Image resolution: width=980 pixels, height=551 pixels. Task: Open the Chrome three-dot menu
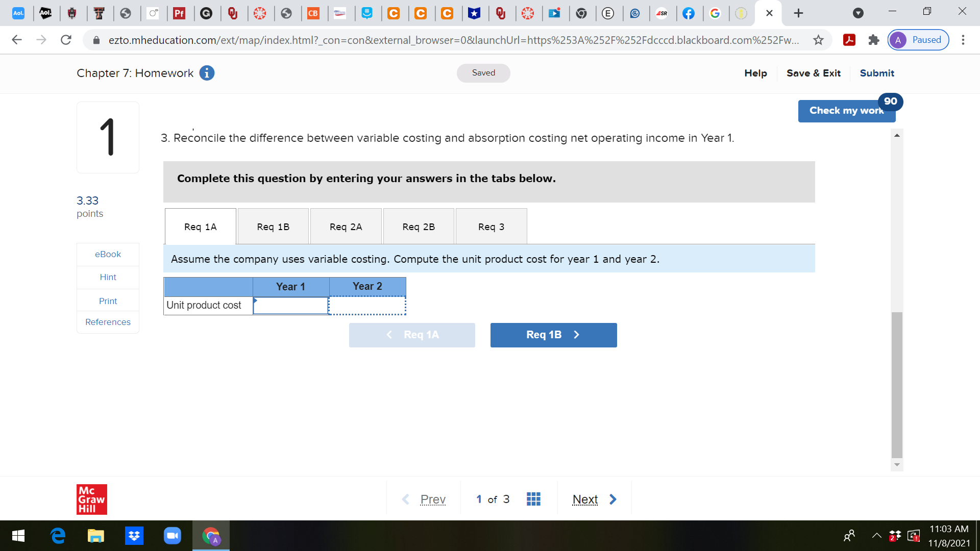point(964,40)
